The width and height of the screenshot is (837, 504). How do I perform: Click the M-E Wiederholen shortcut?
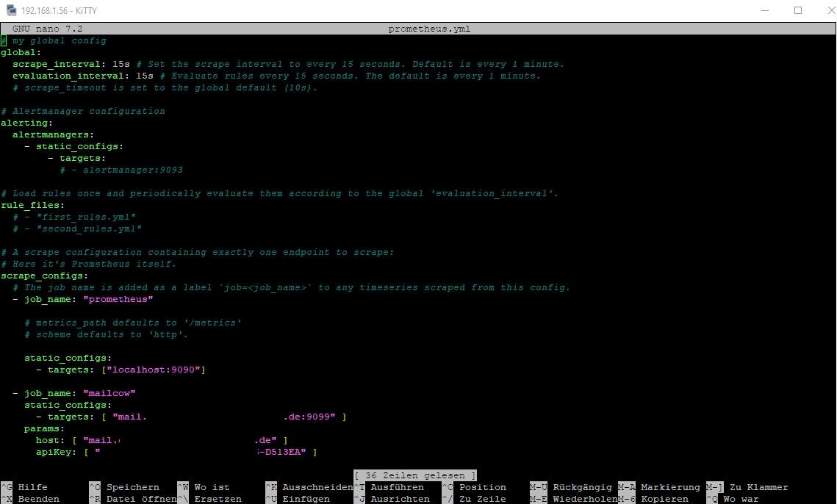click(573, 499)
